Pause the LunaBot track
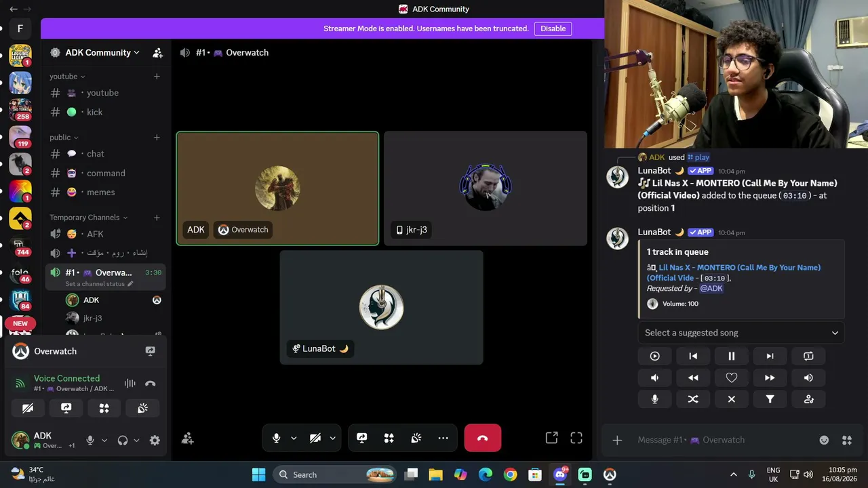 pyautogui.click(x=732, y=356)
